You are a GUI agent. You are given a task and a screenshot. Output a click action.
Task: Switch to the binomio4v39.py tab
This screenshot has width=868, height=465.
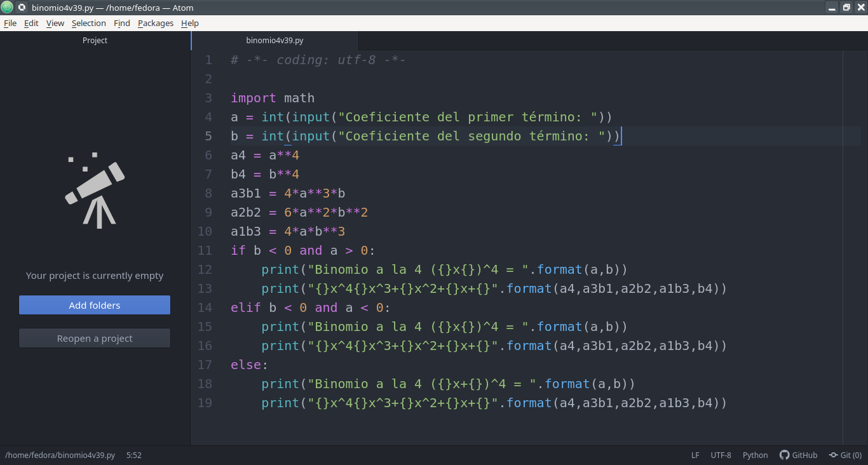(275, 40)
